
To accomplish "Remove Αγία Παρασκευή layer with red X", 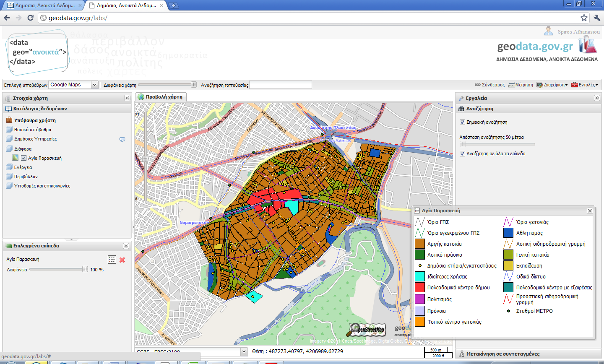I will tap(122, 260).
